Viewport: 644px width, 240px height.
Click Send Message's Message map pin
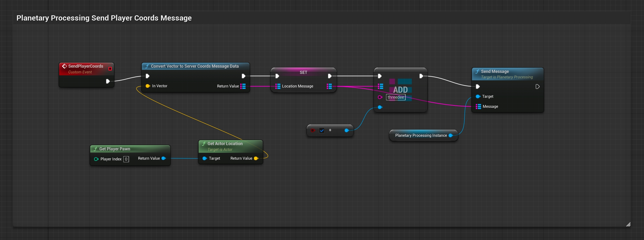pyautogui.click(x=478, y=107)
